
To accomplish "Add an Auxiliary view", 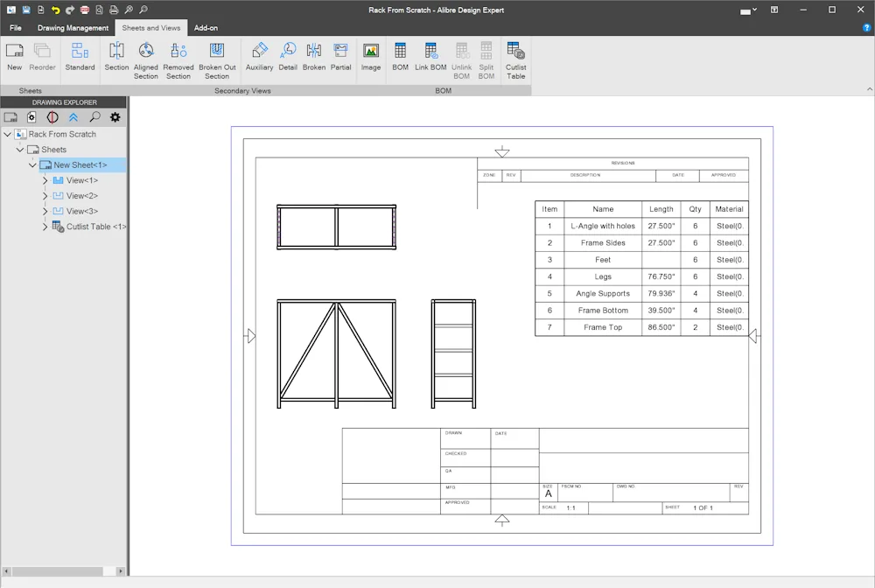I will pyautogui.click(x=260, y=57).
